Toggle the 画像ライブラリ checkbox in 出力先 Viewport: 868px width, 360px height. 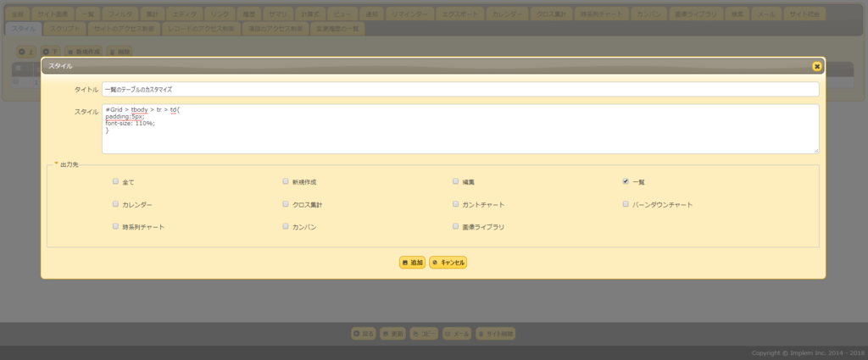click(x=455, y=226)
